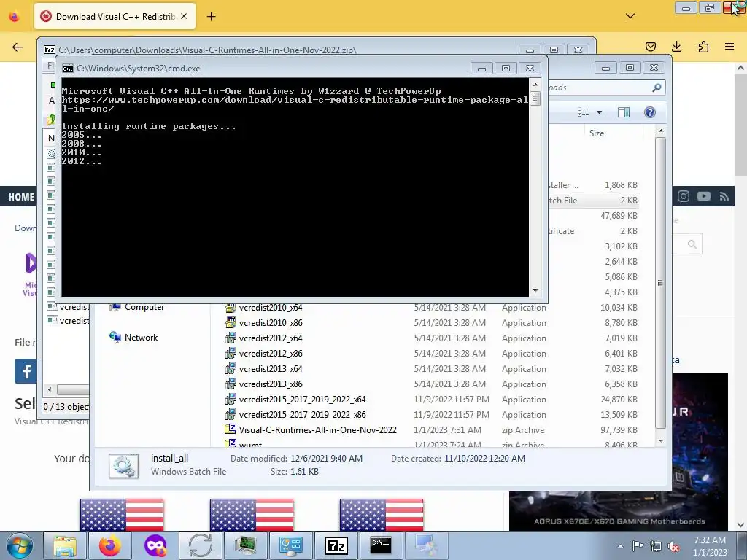Open the 7-Zip taskbar button

pyautogui.click(x=336, y=545)
